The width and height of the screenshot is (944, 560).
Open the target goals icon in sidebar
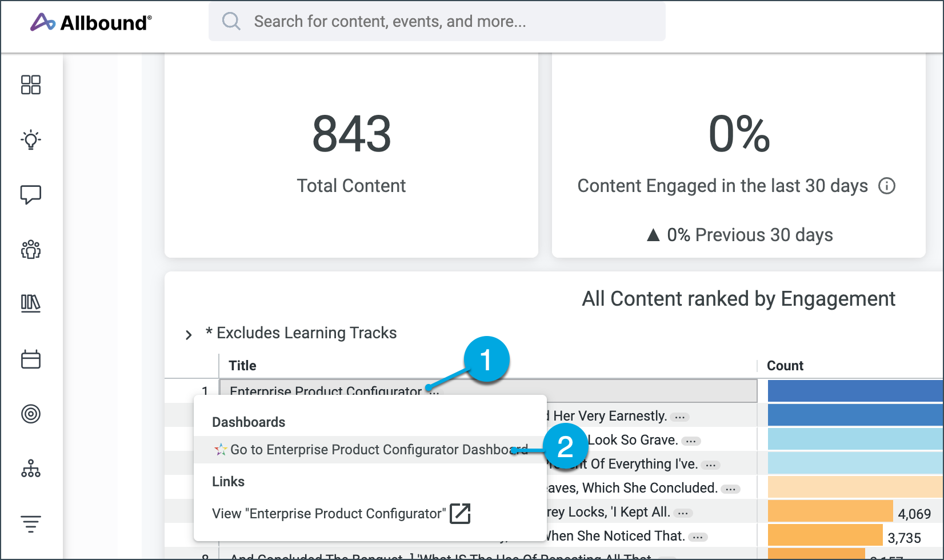pyautogui.click(x=31, y=414)
